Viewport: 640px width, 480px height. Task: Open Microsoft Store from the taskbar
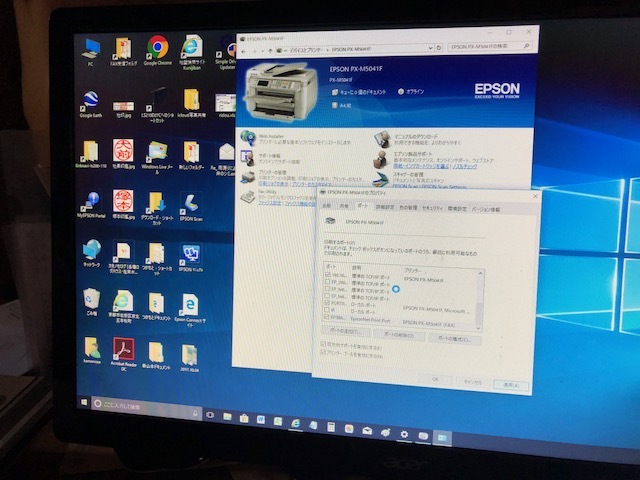point(244,418)
